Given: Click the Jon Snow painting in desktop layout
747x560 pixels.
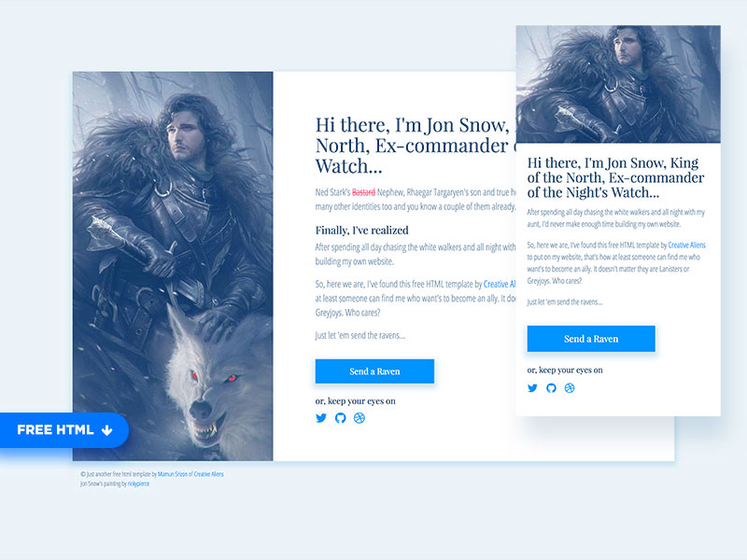Looking at the screenshot, I should click(x=173, y=266).
